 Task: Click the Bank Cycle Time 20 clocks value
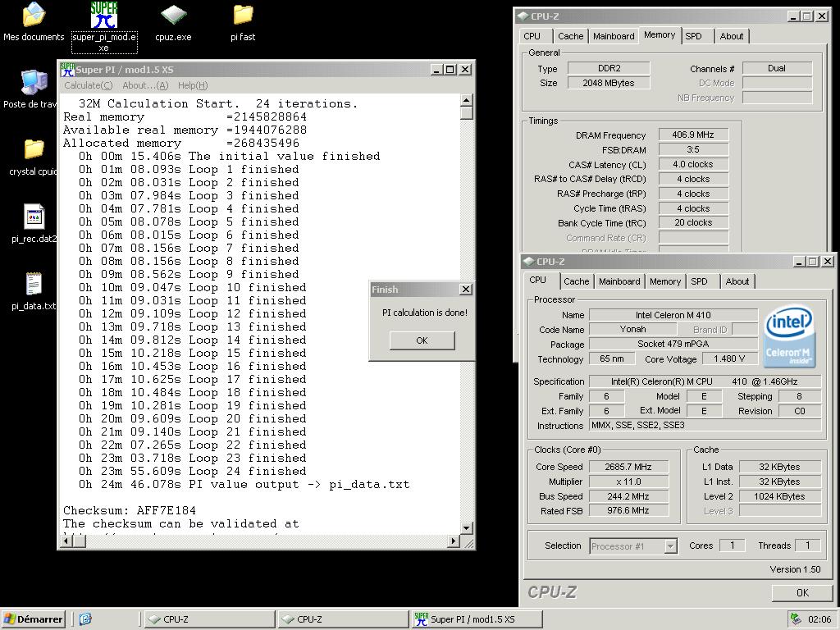point(693,222)
